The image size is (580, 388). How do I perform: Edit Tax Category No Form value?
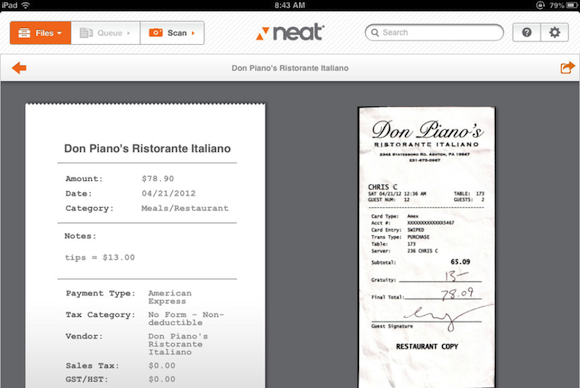pos(186,318)
